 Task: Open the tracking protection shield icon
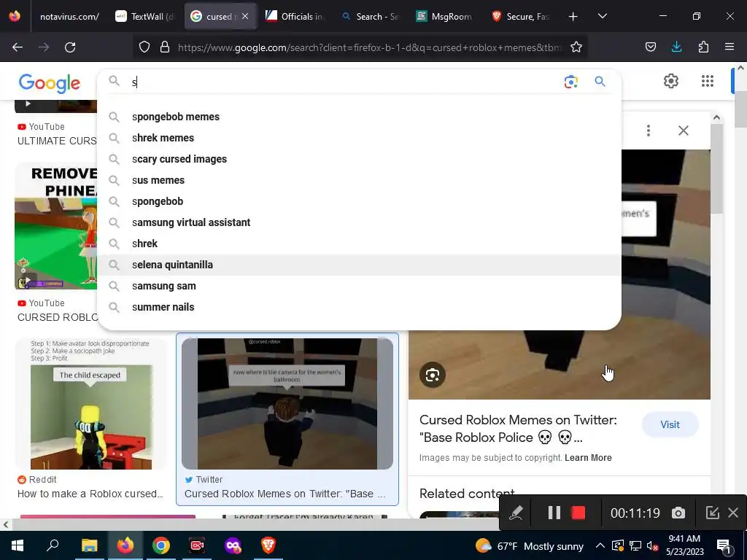(144, 47)
